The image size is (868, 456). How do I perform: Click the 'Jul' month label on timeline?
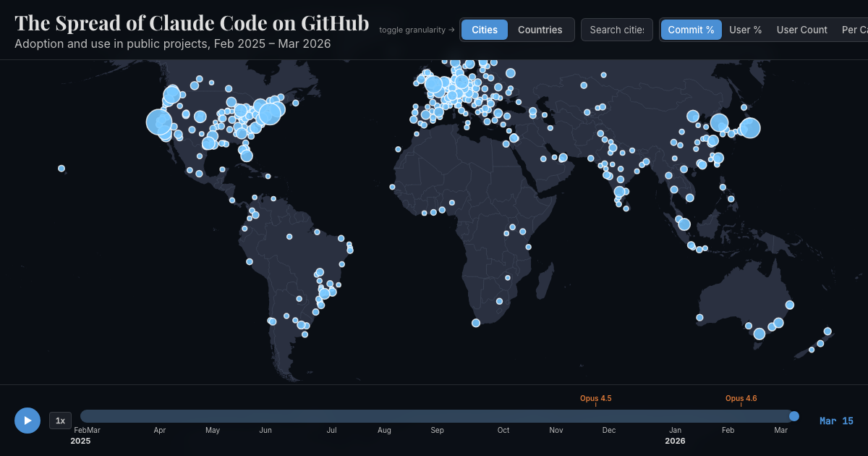point(331,430)
